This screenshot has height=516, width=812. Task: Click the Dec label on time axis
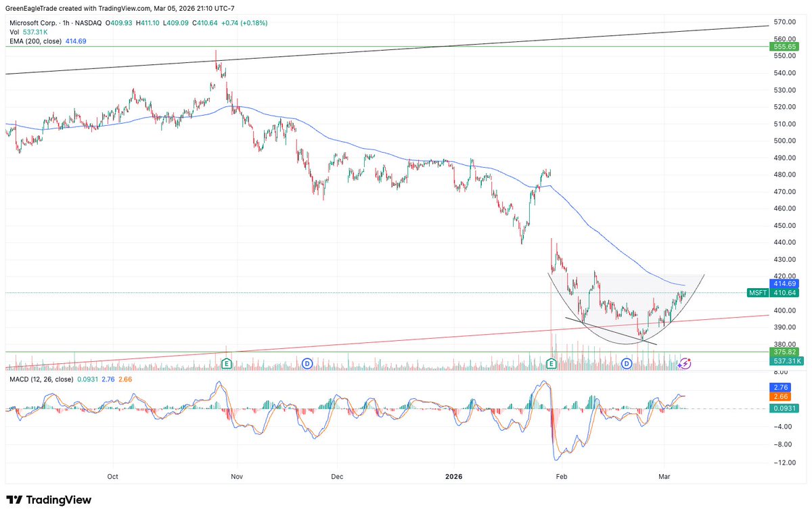[x=338, y=476]
